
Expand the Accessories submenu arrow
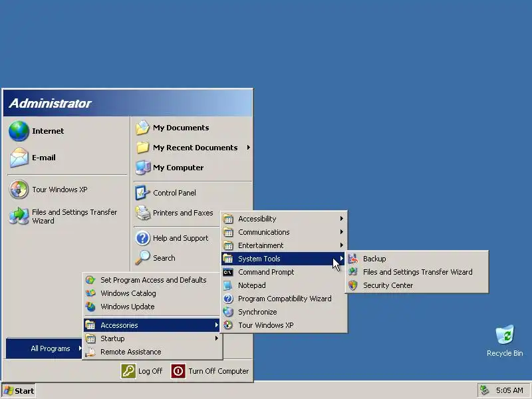click(x=217, y=325)
